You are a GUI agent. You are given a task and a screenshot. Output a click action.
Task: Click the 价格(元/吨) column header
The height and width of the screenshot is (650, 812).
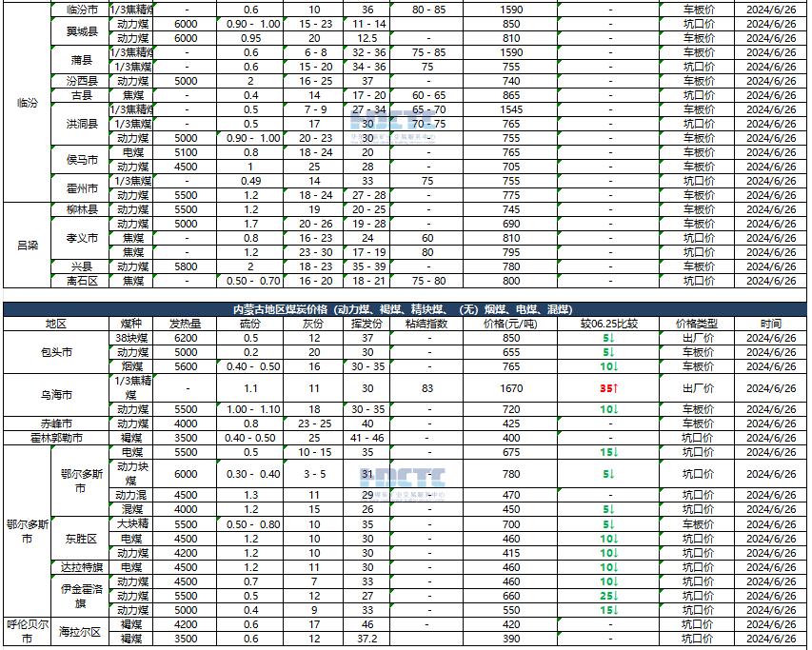point(510,324)
